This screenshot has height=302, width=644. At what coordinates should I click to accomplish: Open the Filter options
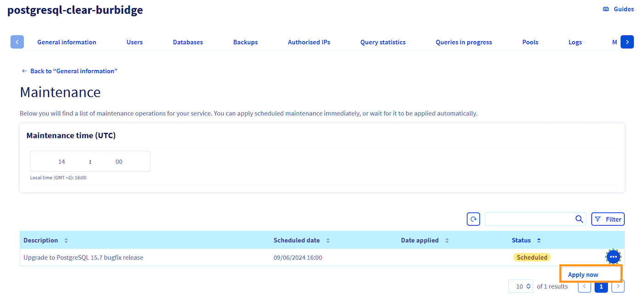coord(608,219)
